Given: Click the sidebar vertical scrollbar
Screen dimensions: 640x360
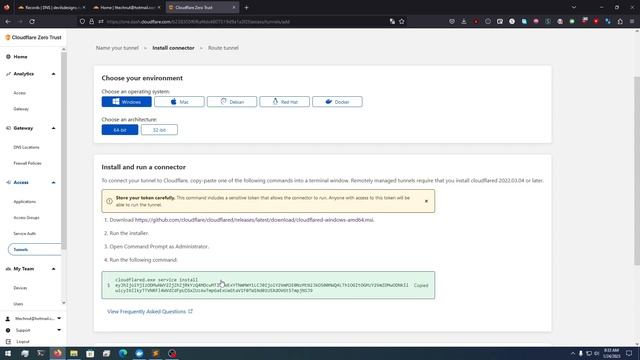Looking at the screenshot, I should pos(63,150).
